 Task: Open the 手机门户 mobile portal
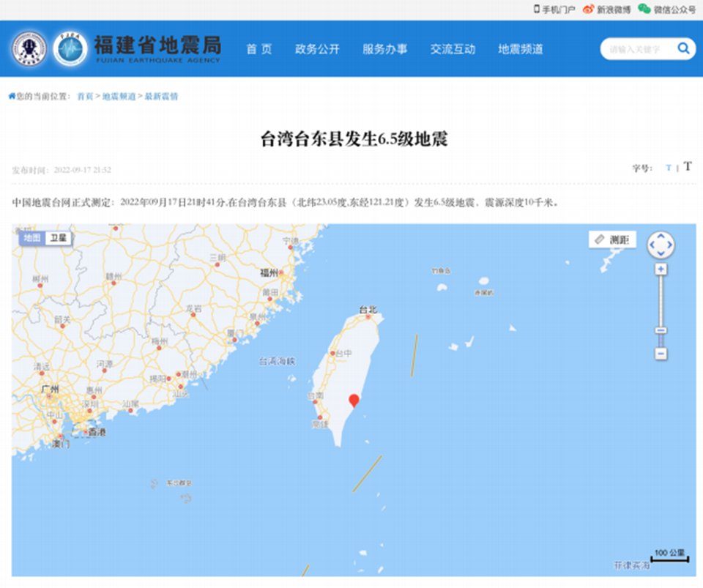554,10
